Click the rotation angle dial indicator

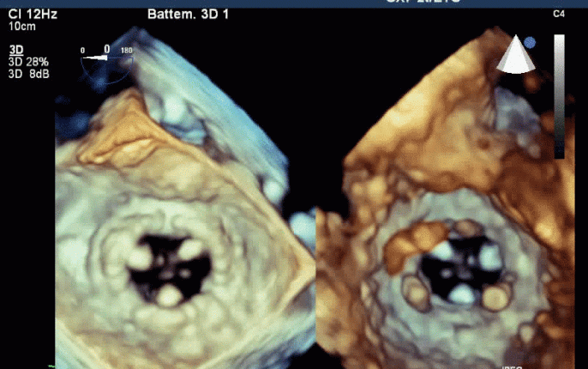click(106, 66)
